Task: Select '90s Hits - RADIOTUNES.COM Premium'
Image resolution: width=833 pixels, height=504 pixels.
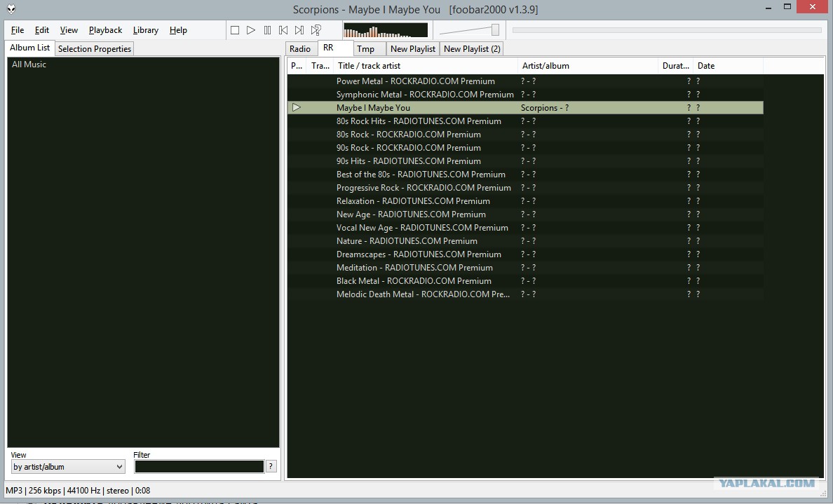Action: pos(525,161)
